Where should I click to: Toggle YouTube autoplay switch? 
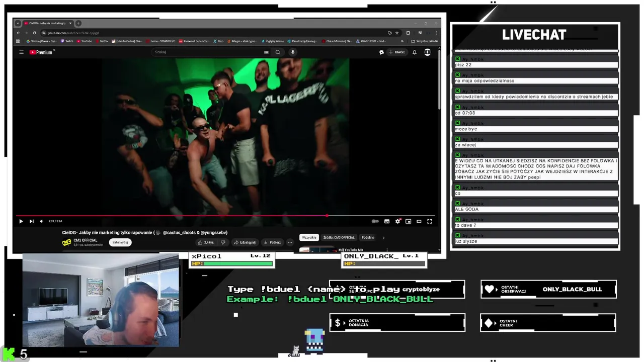point(375,221)
